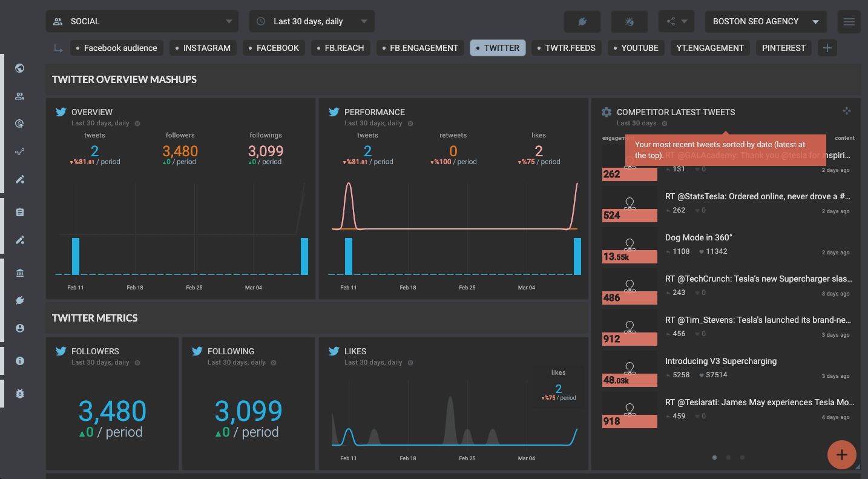Click the 3,480 followers value in Overview
This screenshot has width=868, height=479.
[180, 151]
